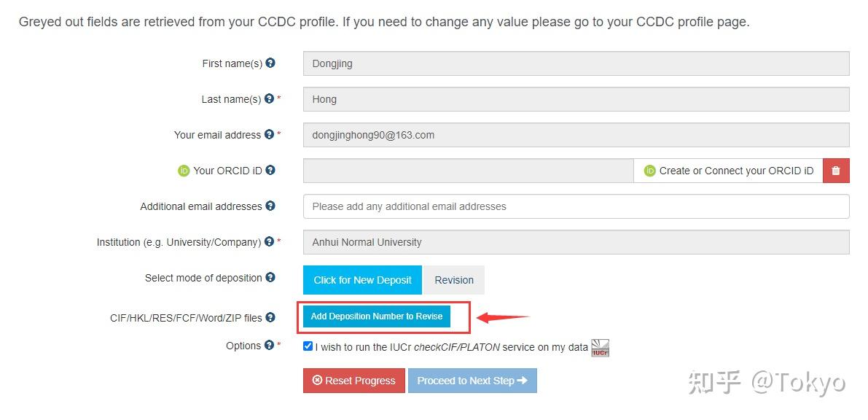Click the greyed-out Institution field
Image resolution: width=868 pixels, height=420 pixels.
(x=576, y=242)
